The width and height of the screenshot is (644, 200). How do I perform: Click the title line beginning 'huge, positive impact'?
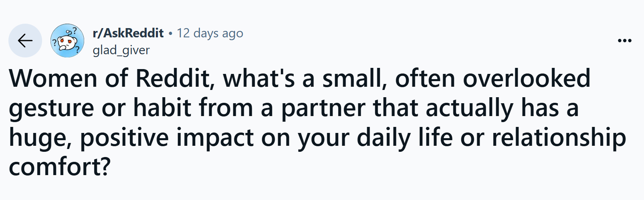click(x=317, y=138)
